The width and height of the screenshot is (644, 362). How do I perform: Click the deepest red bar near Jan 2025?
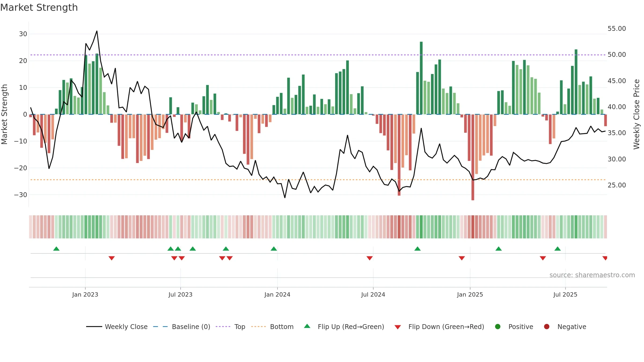pos(473,157)
